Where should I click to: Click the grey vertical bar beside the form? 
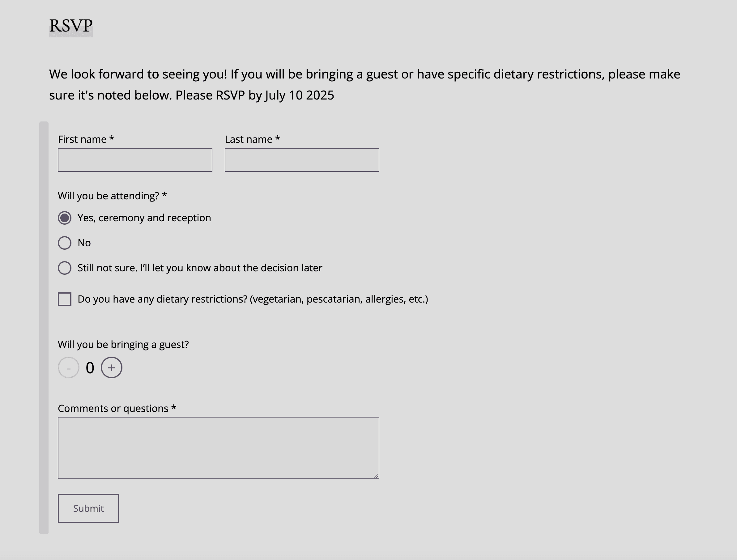(x=44, y=327)
